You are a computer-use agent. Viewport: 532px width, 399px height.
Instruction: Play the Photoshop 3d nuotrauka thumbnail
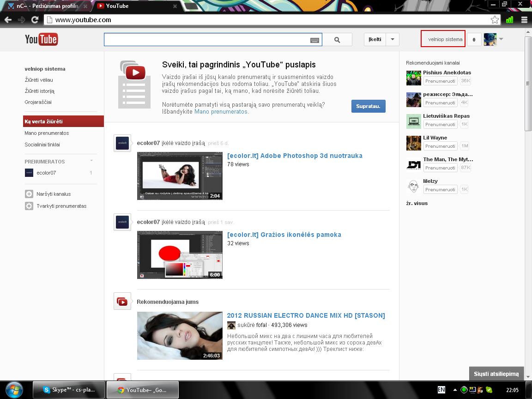tap(180, 176)
